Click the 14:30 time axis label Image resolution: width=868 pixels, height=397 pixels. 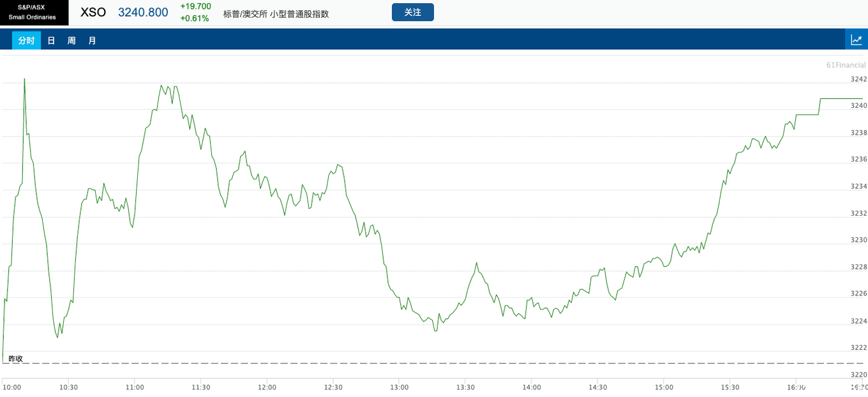pos(598,387)
